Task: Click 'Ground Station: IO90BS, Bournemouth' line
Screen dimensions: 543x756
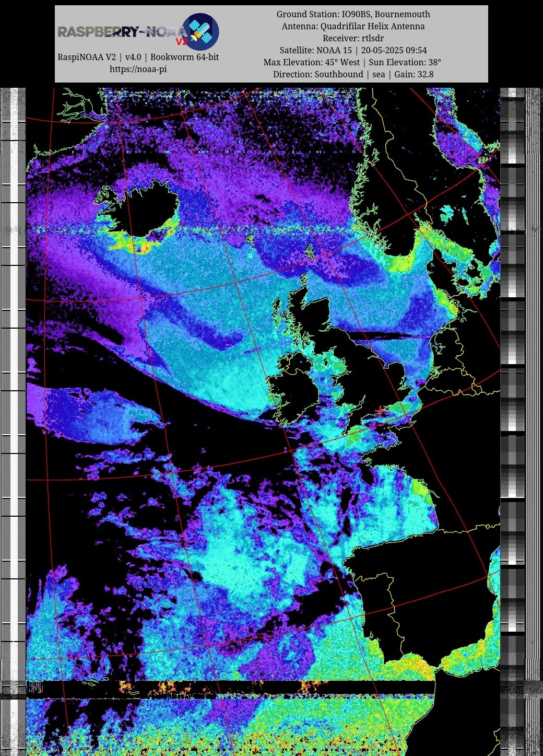Action: tap(353, 14)
